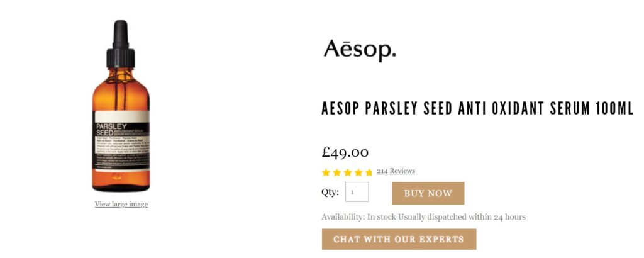Click the black dropper cap on bottle image
The width and height of the screenshot is (644, 258).
click(120, 44)
